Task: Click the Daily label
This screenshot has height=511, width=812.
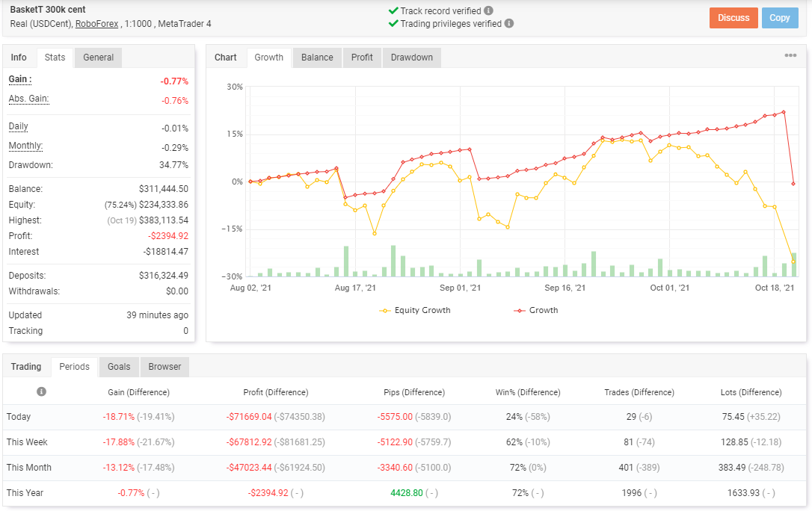Action: (x=18, y=126)
